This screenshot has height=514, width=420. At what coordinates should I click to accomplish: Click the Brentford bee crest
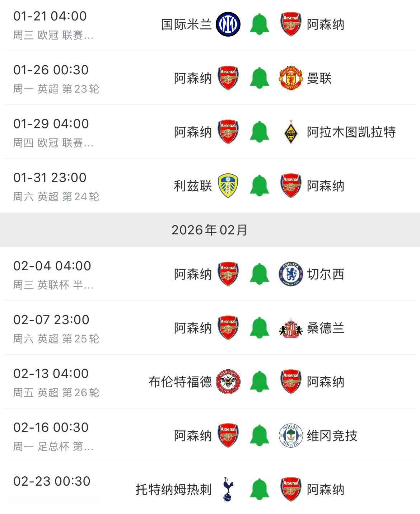[x=228, y=382]
